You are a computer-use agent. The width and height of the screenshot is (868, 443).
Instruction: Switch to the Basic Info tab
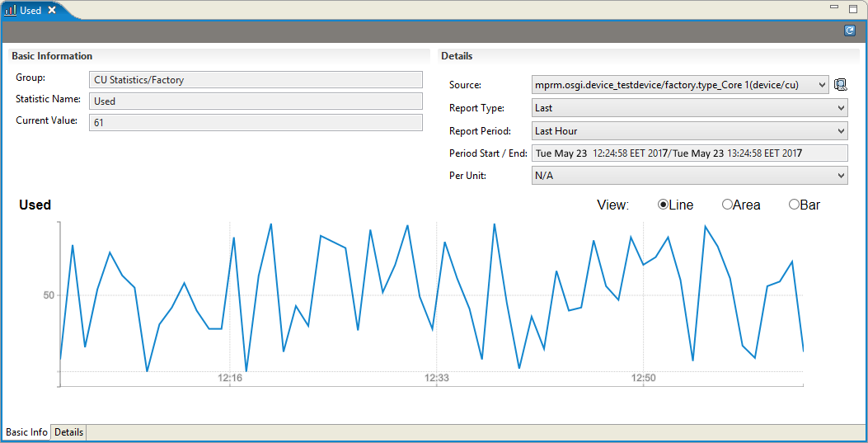26,432
